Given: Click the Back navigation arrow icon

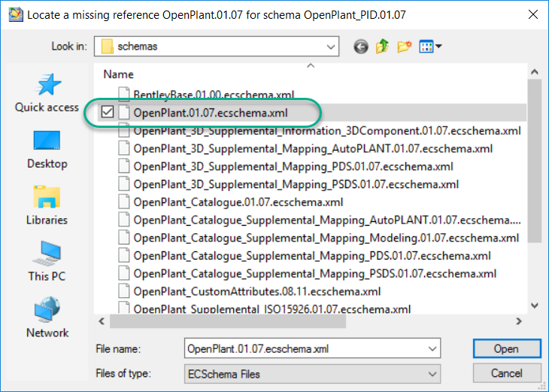Looking at the screenshot, I should [x=361, y=46].
